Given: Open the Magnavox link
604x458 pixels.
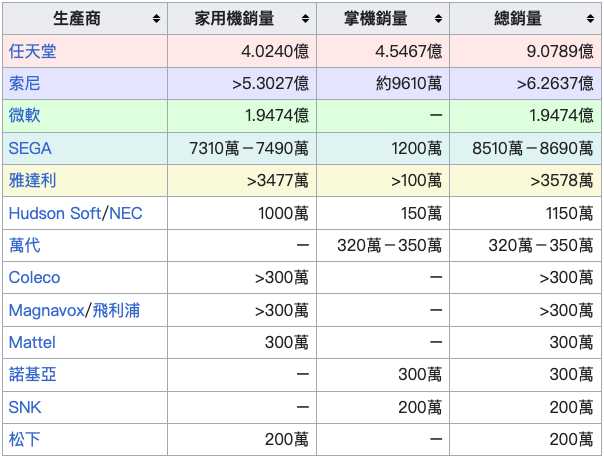Looking at the screenshot, I should tap(46, 310).
